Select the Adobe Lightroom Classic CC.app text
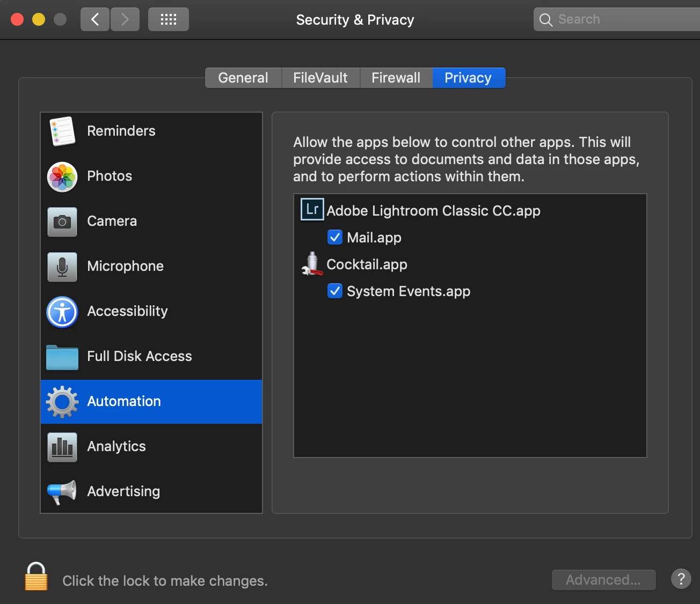 tap(434, 211)
